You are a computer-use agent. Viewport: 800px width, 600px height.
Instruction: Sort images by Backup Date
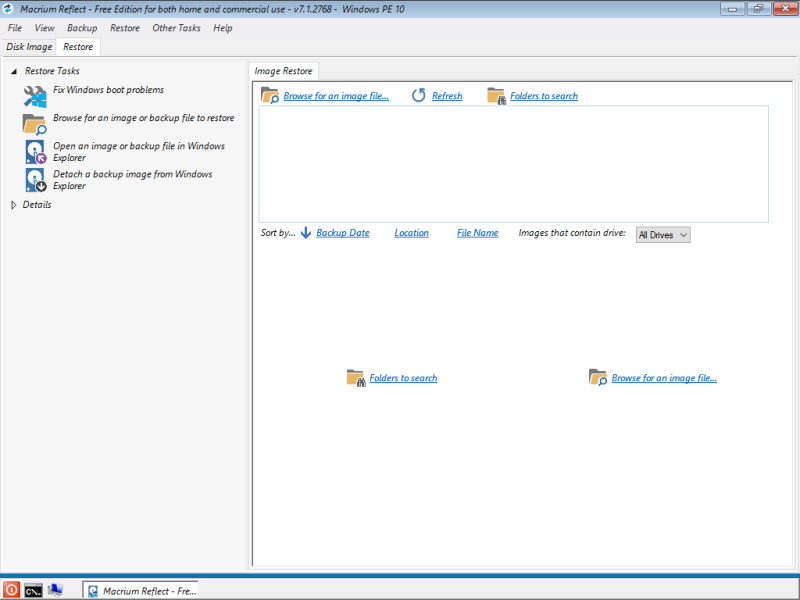[x=343, y=233]
